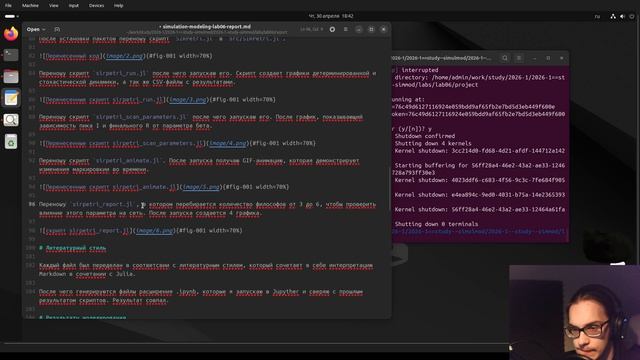This screenshot has width=640, height=360.
Task: Follow the image/6.png link in the editor
Action: click(154, 231)
